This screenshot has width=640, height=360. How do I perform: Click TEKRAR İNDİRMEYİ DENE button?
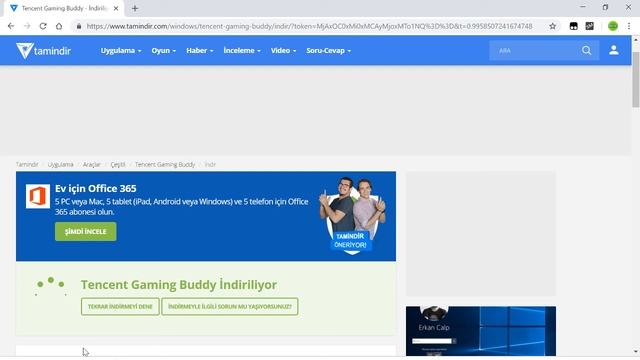pyautogui.click(x=120, y=307)
